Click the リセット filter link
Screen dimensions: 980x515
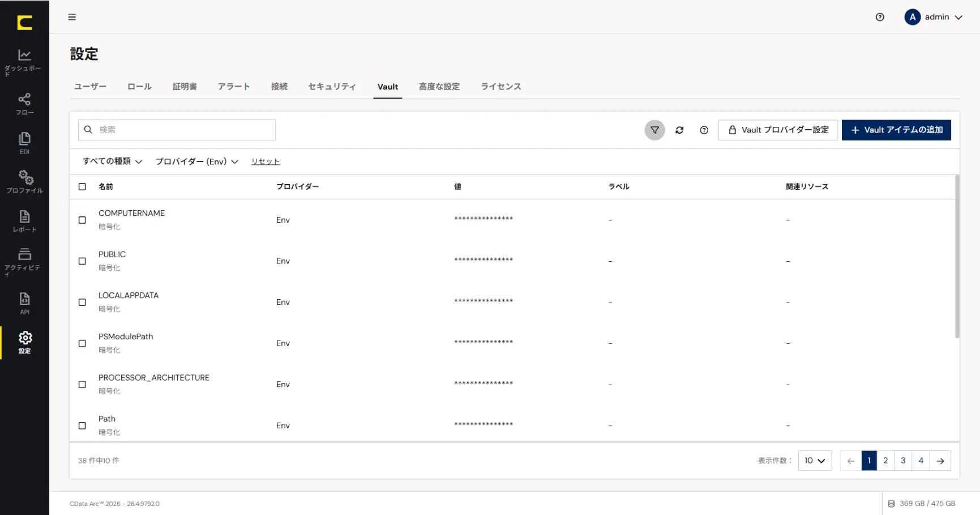click(266, 161)
